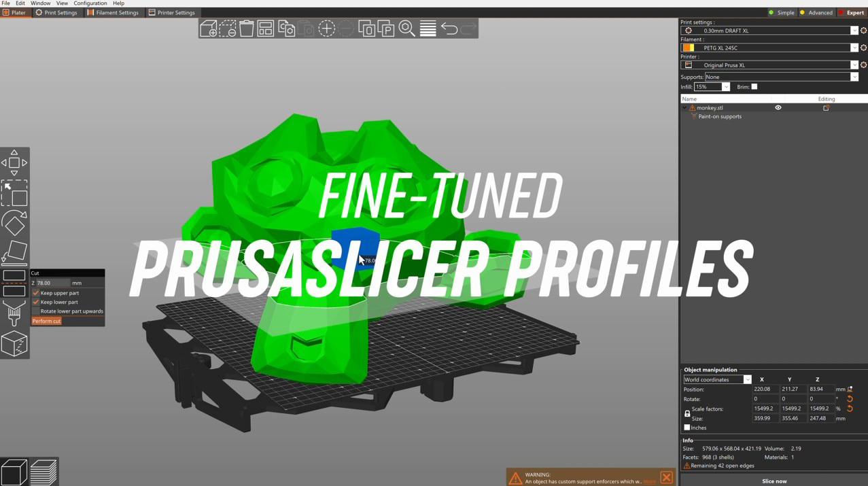The height and width of the screenshot is (486, 868).
Task: Toggle the scale factors lock icon
Action: pos(687,413)
